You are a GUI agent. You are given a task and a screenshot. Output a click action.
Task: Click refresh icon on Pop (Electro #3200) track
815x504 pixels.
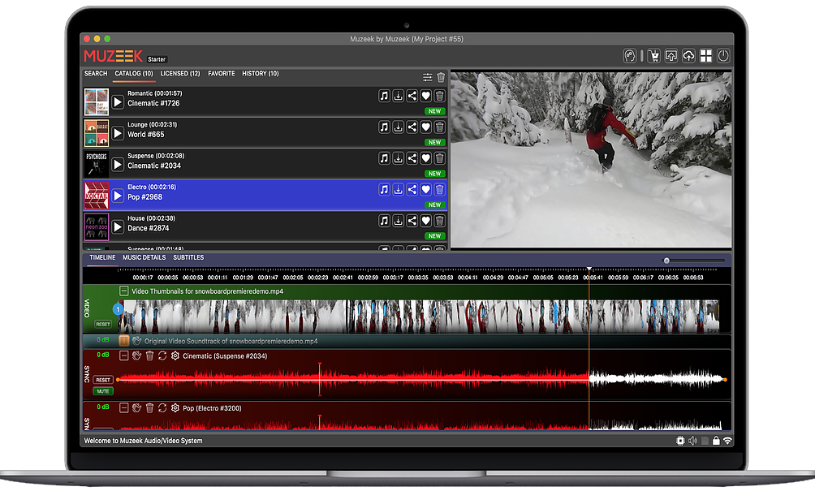point(162,408)
